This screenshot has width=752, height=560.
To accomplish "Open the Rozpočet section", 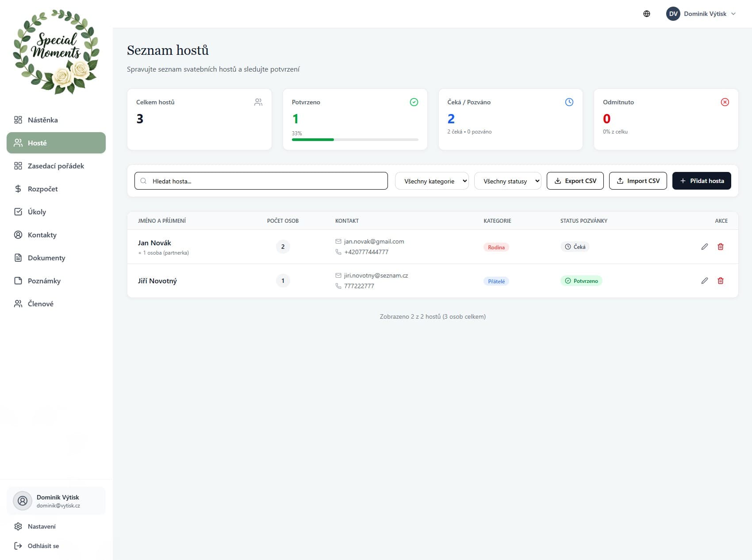I will [x=42, y=189].
